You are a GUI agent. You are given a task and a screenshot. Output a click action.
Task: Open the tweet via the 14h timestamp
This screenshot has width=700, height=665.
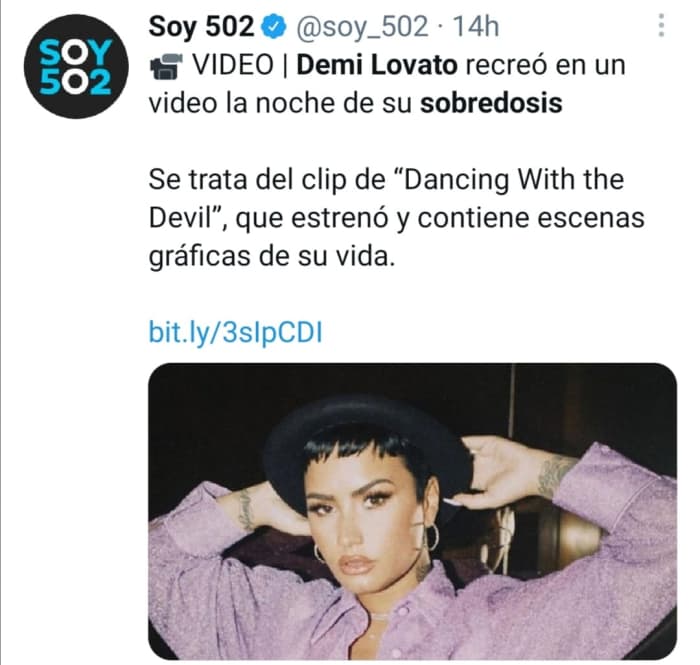[475, 27]
